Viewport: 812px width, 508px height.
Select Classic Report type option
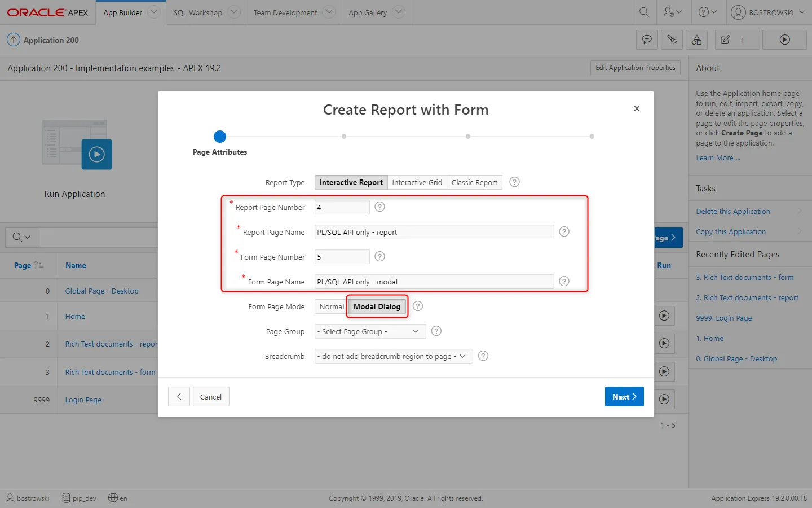(x=474, y=182)
